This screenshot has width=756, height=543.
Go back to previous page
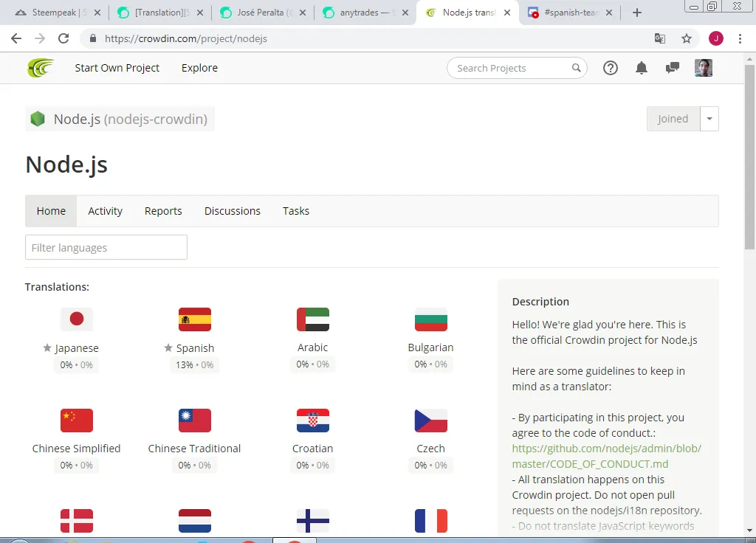point(16,38)
